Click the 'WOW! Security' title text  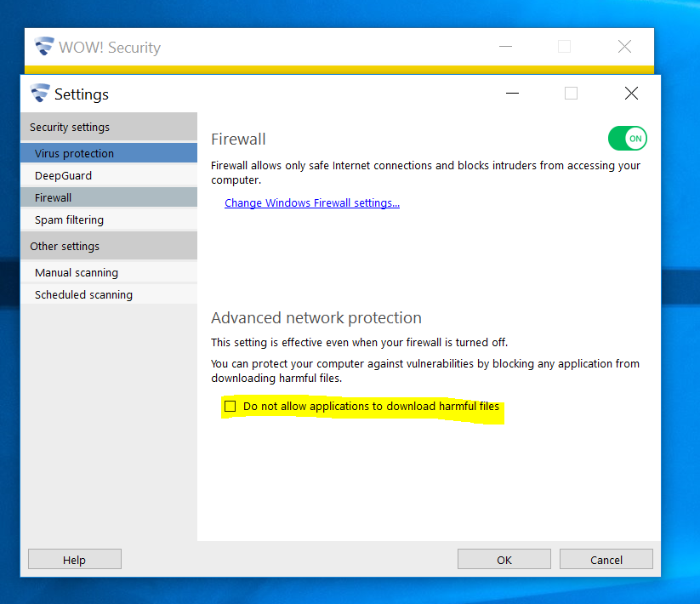pyautogui.click(x=110, y=48)
